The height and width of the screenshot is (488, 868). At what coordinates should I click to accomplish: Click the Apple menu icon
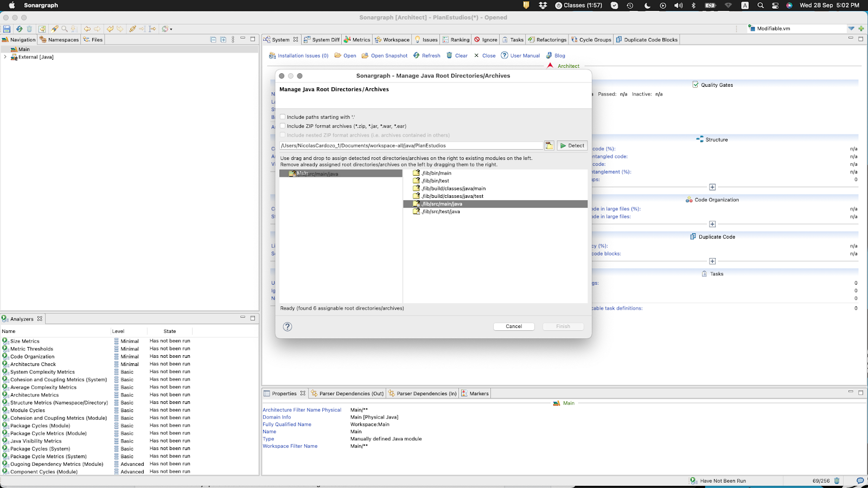(x=11, y=5)
